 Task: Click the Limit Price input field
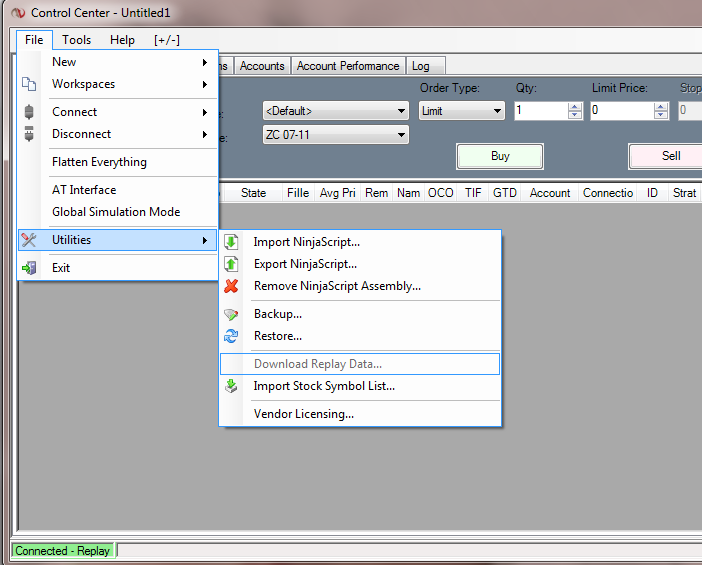coord(622,111)
